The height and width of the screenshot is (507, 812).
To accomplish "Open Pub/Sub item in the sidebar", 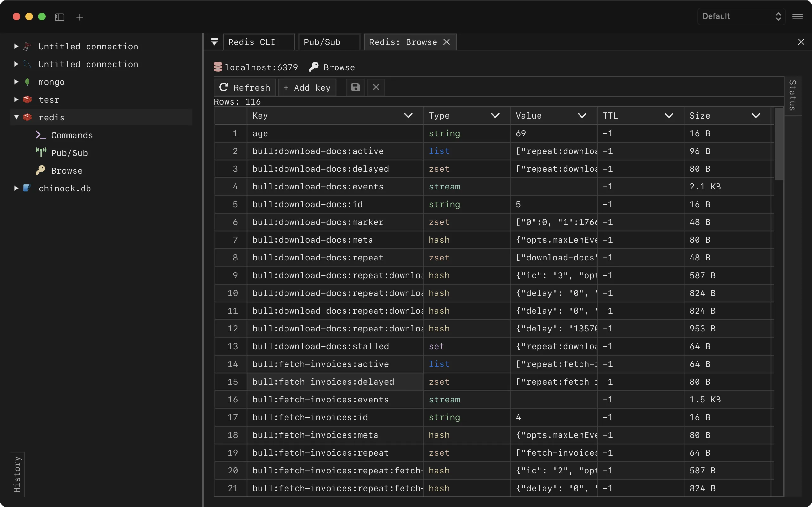I will coord(69,153).
